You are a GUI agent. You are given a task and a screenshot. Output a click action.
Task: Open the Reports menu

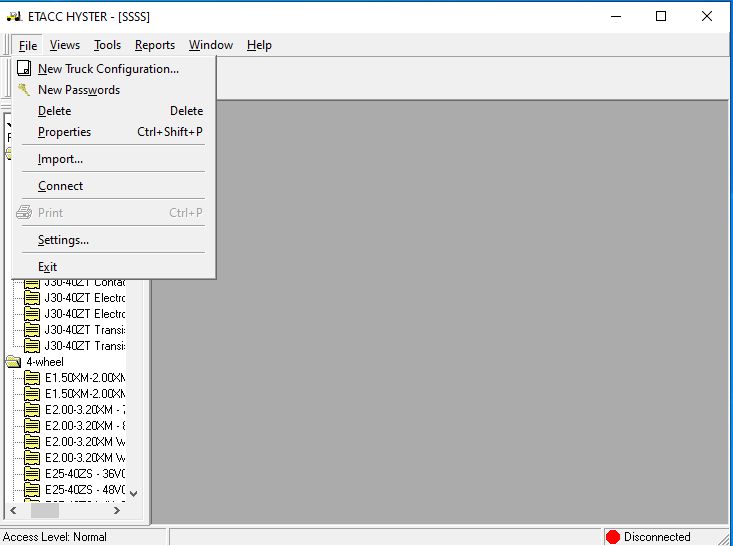(155, 45)
